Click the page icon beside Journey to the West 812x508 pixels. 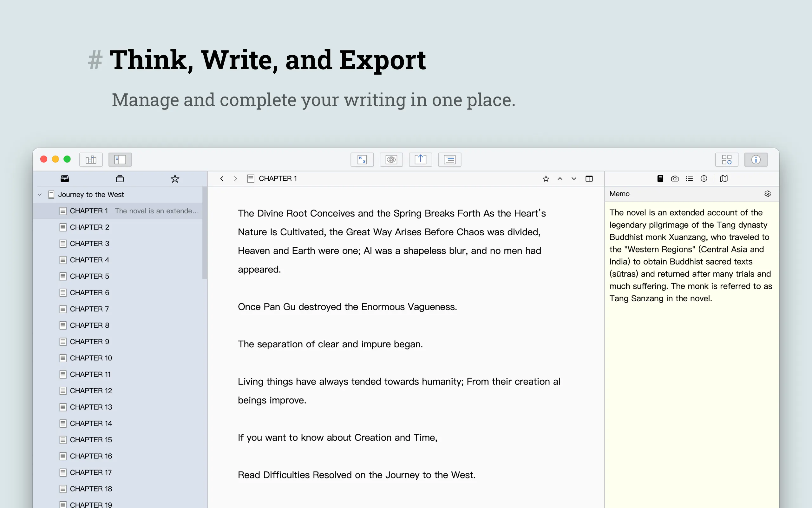[51, 195]
